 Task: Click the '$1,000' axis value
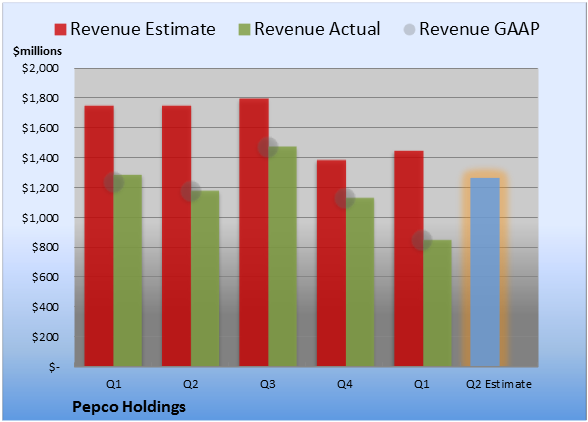[x=40, y=218]
